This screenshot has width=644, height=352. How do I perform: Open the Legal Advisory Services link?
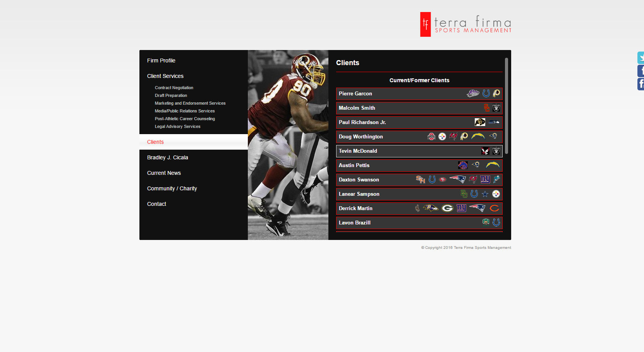(x=177, y=126)
